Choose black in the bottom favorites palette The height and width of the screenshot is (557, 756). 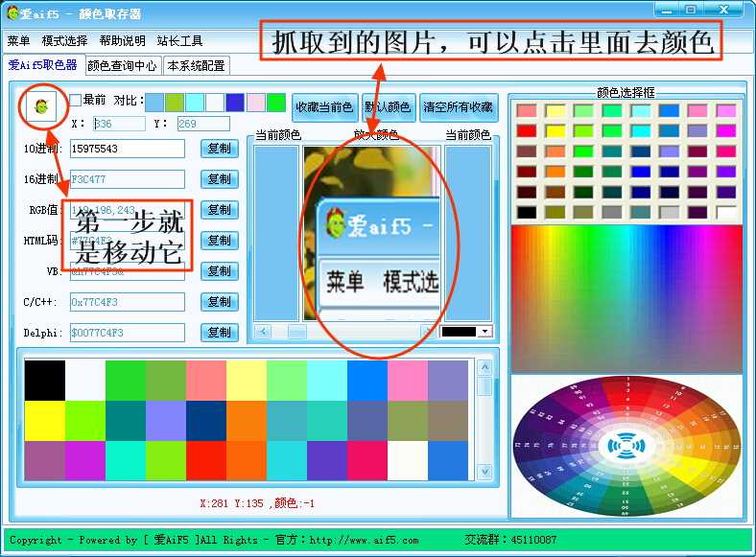pyautogui.click(x=45, y=381)
